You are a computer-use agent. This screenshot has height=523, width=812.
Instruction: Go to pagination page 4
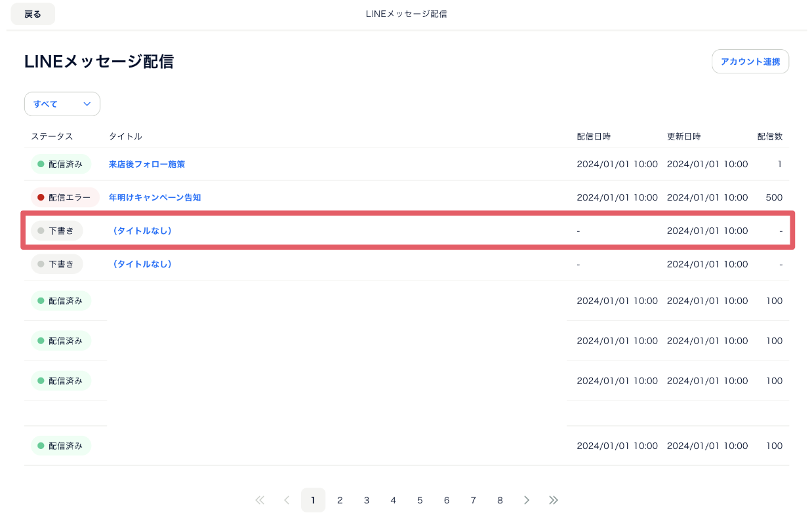tap(393, 500)
